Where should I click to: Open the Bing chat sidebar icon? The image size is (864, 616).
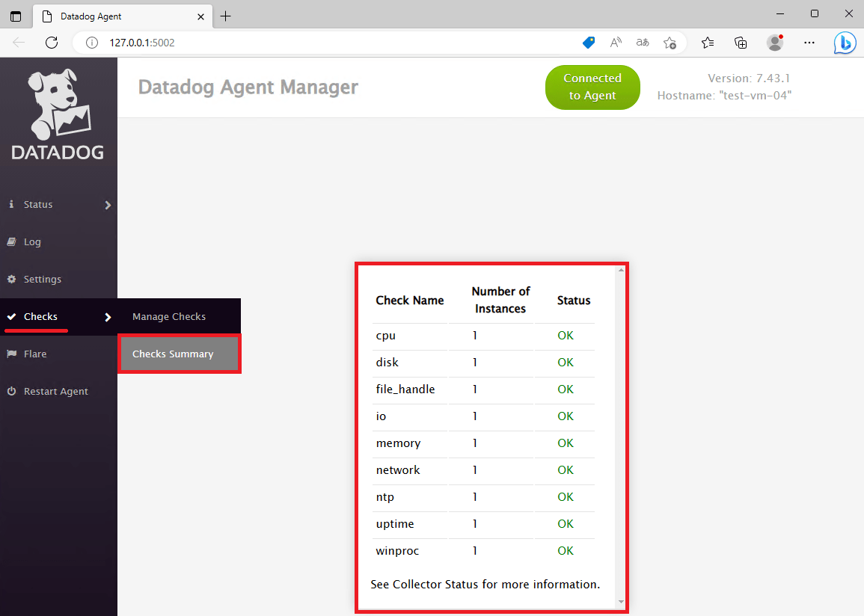point(845,43)
